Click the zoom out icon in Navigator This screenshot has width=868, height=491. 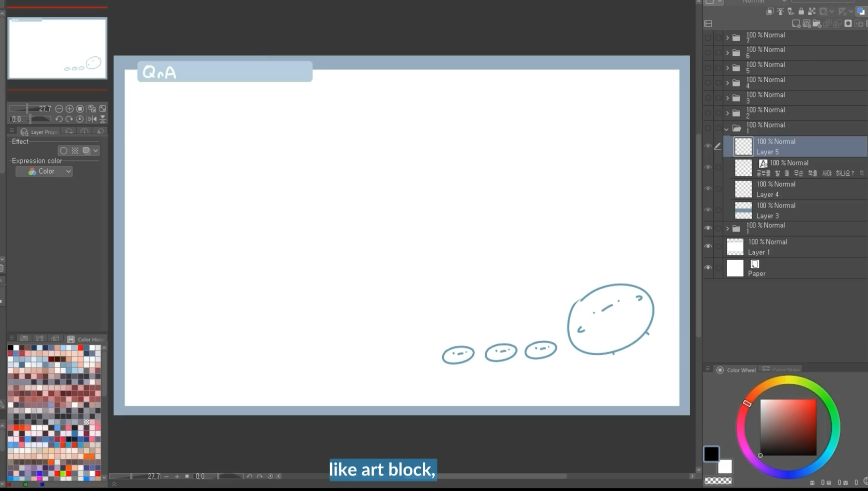click(59, 108)
